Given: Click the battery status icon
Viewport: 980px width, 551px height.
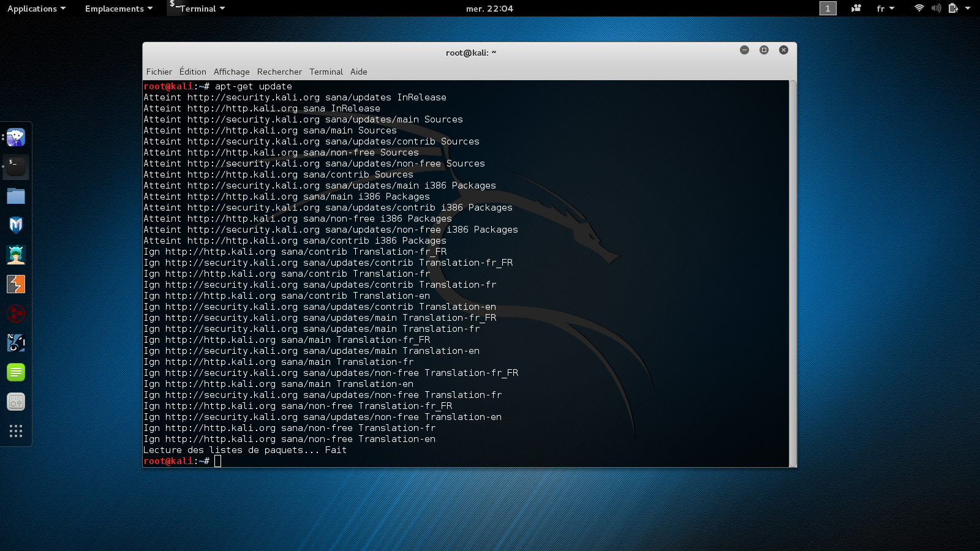Looking at the screenshot, I should (x=953, y=8).
